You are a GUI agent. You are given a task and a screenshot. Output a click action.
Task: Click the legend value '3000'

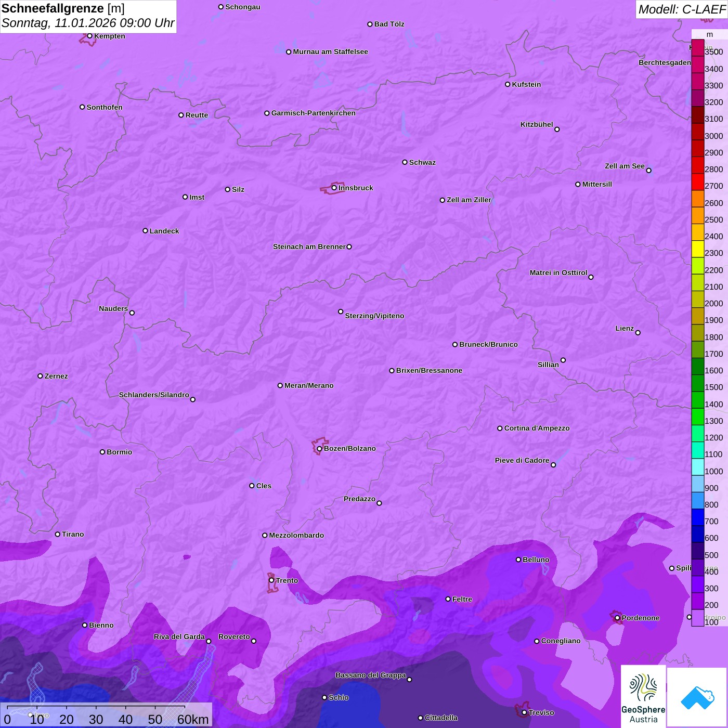point(713,136)
